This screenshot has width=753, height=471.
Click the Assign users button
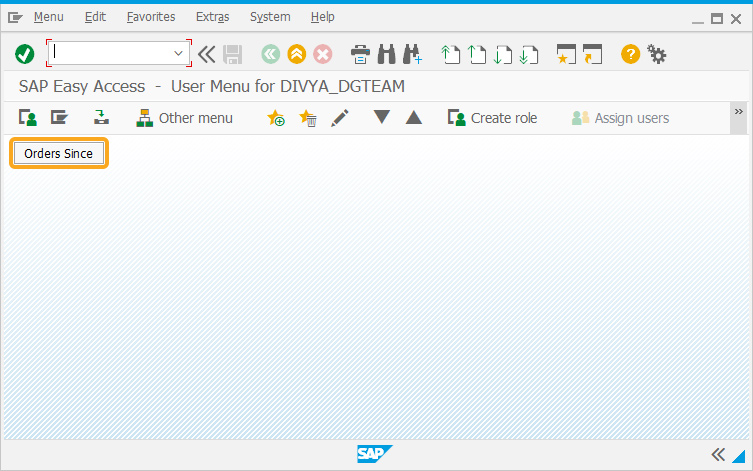coord(620,118)
